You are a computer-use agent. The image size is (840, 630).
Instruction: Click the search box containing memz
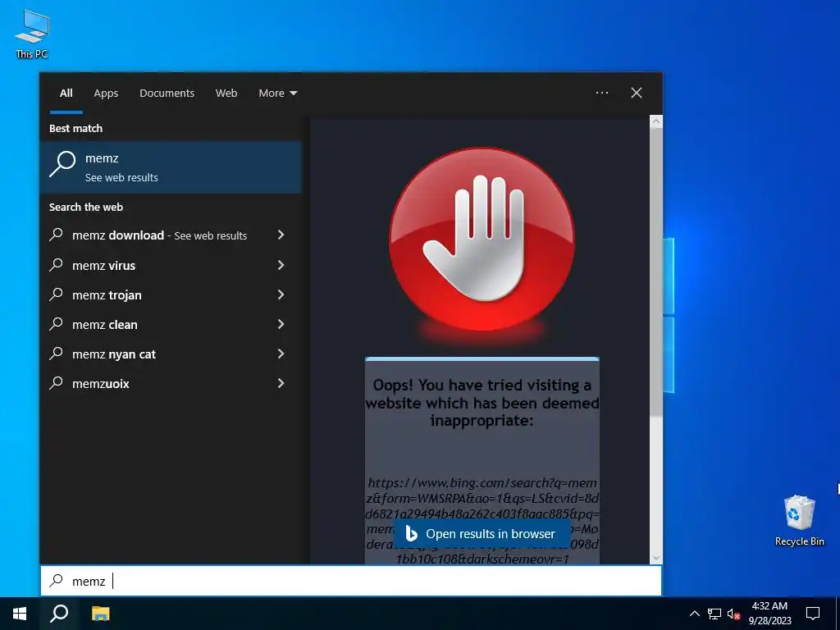pyautogui.click(x=351, y=581)
